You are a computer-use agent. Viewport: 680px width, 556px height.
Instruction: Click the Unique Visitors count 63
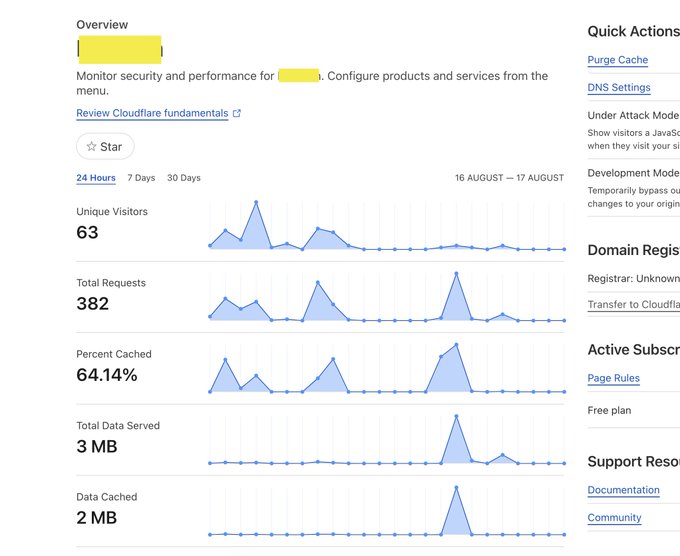coord(87,232)
